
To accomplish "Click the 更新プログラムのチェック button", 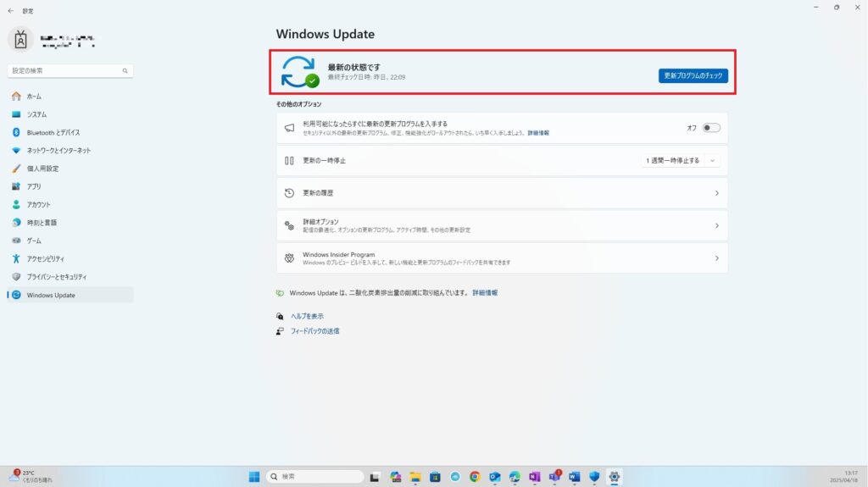I will 693,76.
